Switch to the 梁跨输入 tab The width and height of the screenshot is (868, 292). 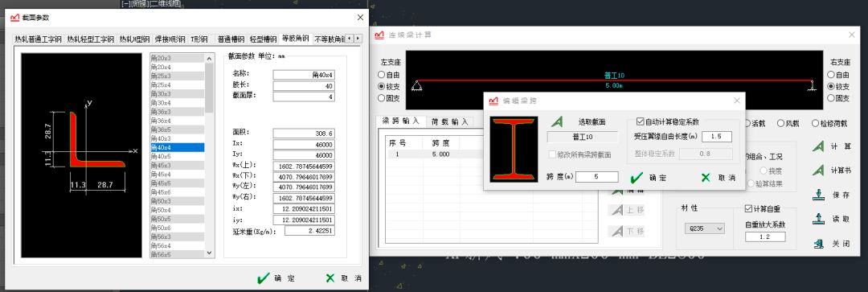tap(400, 121)
